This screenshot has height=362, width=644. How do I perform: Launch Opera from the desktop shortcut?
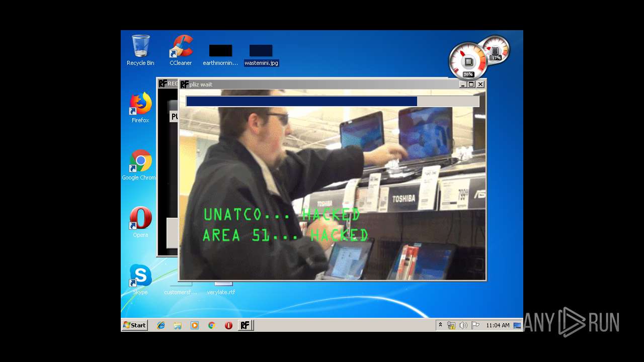click(140, 222)
